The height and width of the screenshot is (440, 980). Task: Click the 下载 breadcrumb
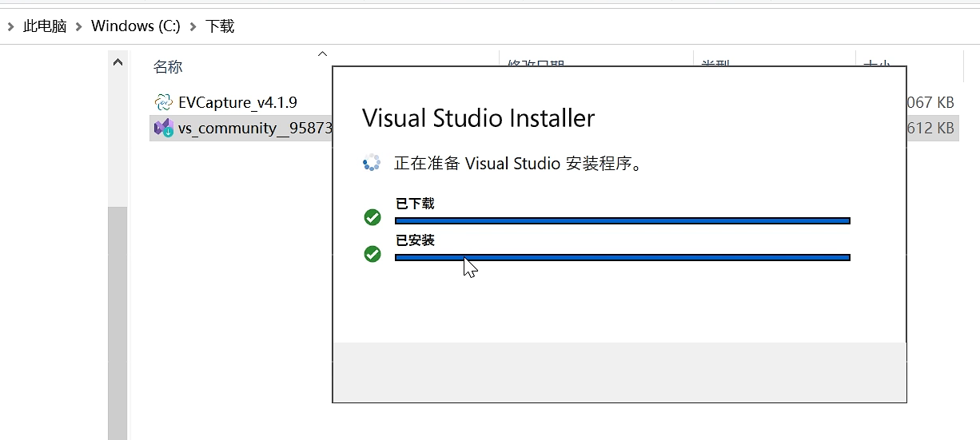click(x=220, y=26)
